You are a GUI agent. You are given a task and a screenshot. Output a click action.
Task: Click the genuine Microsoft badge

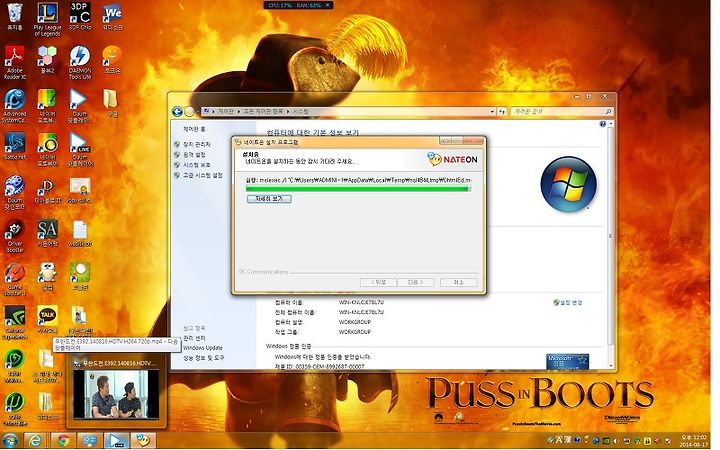pos(568,361)
